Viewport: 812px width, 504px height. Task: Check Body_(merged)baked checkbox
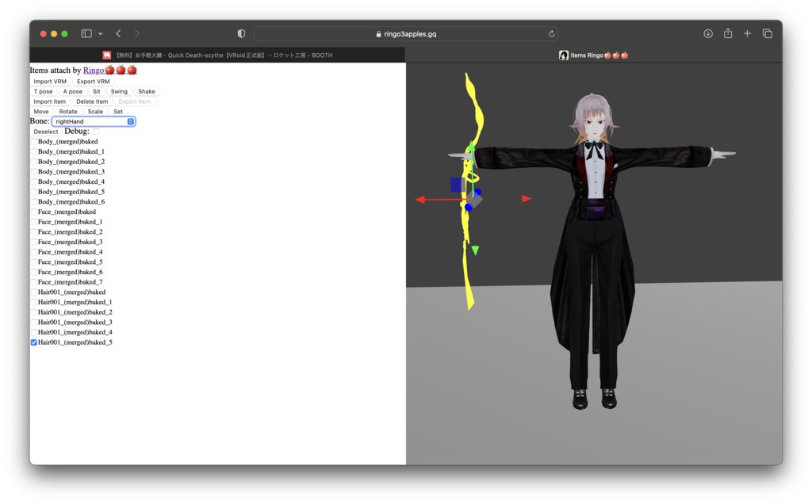click(33, 141)
